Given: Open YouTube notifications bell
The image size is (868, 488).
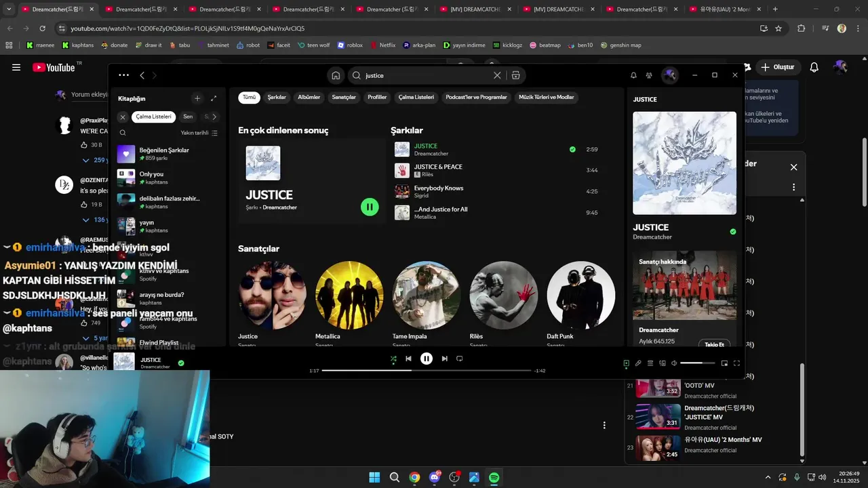Looking at the screenshot, I should pyautogui.click(x=814, y=67).
